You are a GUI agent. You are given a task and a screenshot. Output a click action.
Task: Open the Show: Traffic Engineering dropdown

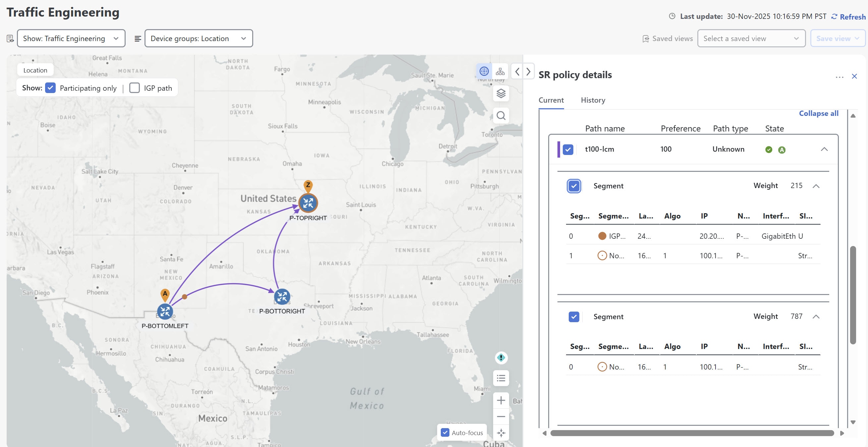pos(71,38)
